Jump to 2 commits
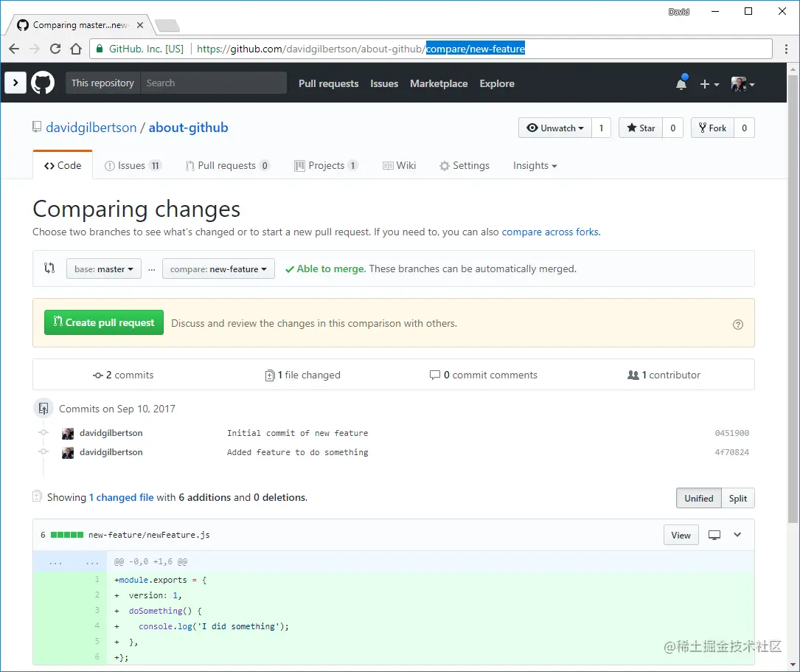The image size is (800, 672). (123, 375)
